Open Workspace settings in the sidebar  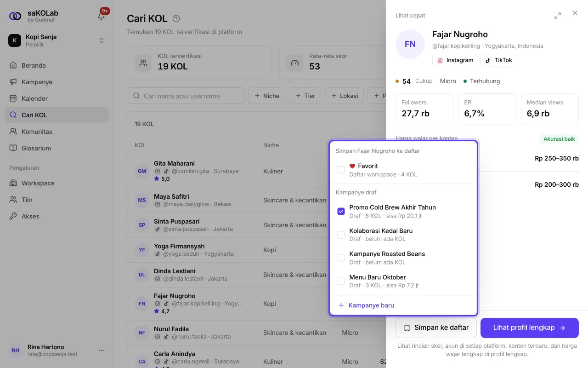pyautogui.click(x=57, y=183)
